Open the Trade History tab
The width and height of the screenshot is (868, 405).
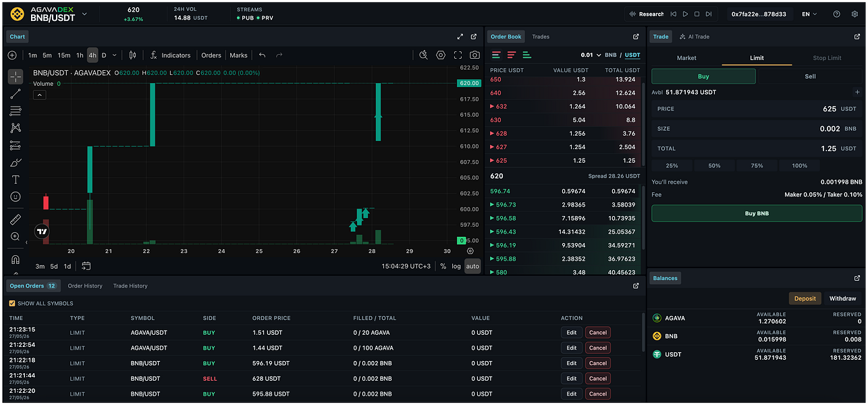pyautogui.click(x=130, y=286)
